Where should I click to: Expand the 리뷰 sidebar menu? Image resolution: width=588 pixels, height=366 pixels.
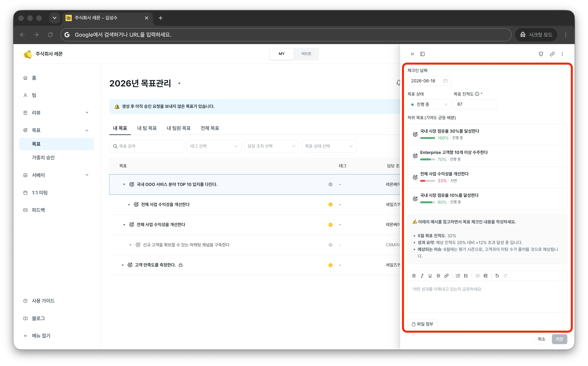click(x=87, y=113)
